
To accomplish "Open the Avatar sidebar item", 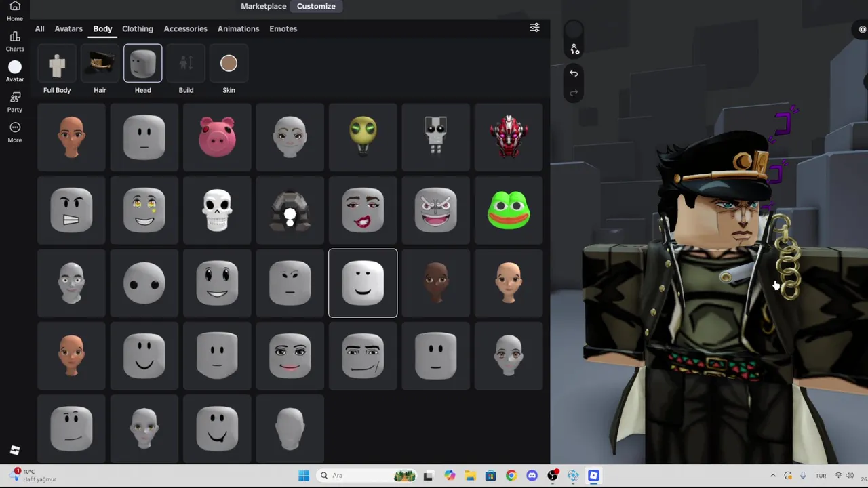I will (x=14, y=71).
